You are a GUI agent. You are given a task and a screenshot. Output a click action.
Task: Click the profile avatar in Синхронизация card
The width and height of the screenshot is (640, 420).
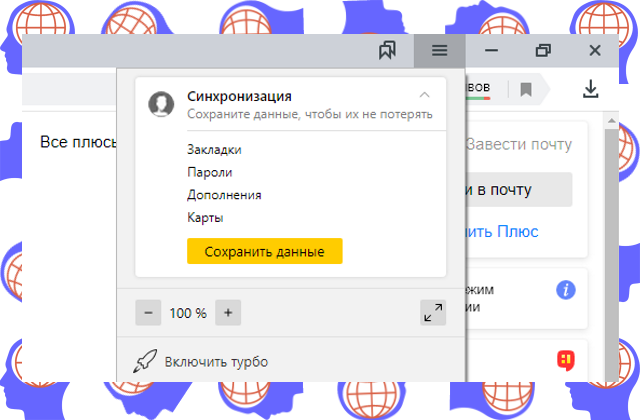click(161, 104)
